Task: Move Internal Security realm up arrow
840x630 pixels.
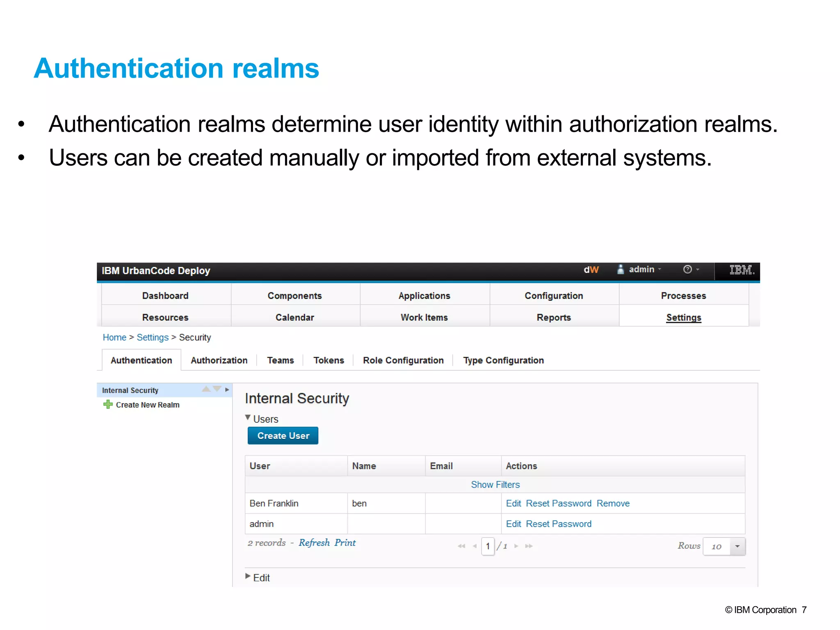Action: 206,389
